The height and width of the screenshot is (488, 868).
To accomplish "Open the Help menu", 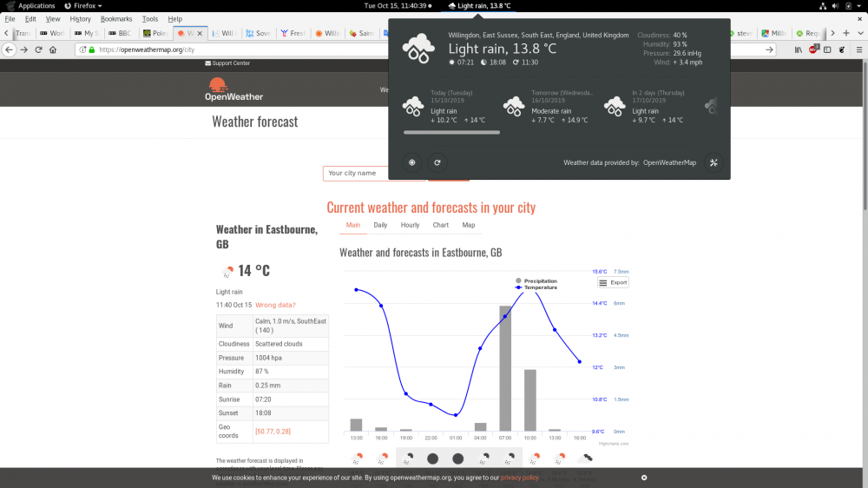I will (175, 19).
